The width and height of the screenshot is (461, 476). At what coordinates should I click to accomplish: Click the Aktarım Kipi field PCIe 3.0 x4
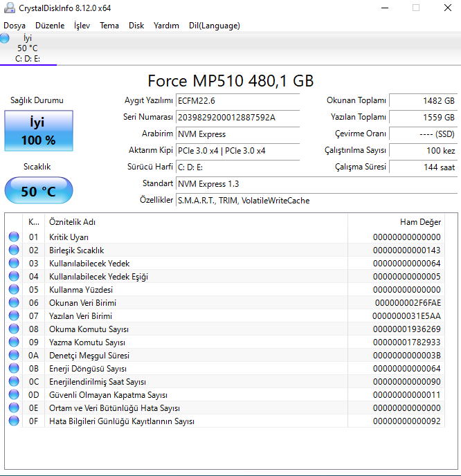[237, 151]
